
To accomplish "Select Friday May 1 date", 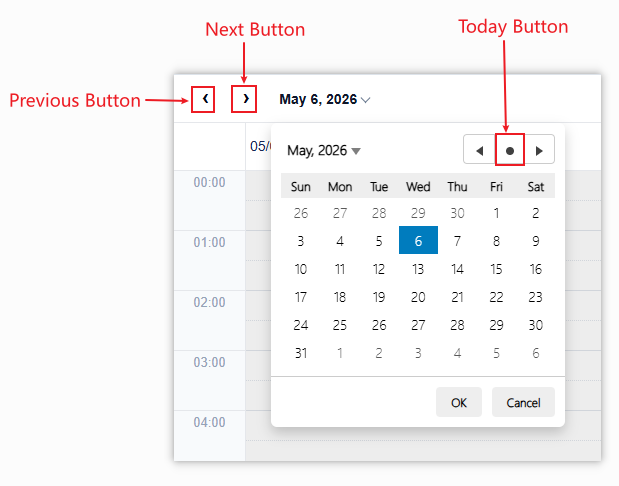I will pyautogui.click(x=496, y=213).
